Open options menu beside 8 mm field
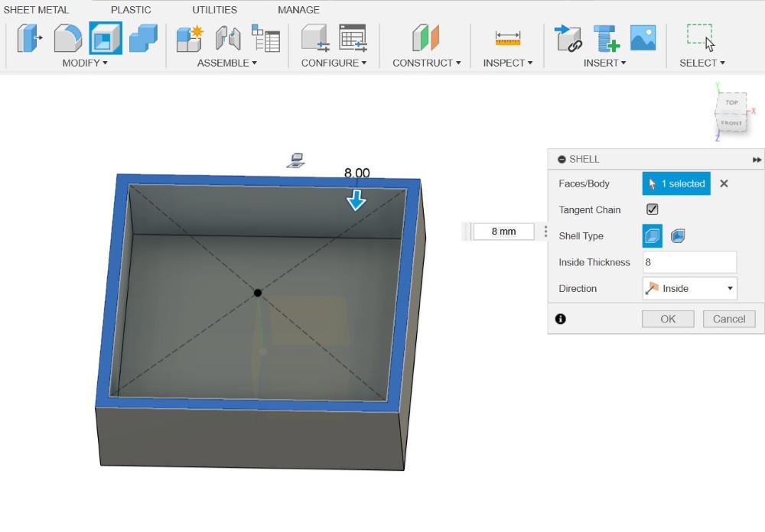The height and width of the screenshot is (532, 765). (545, 231)
